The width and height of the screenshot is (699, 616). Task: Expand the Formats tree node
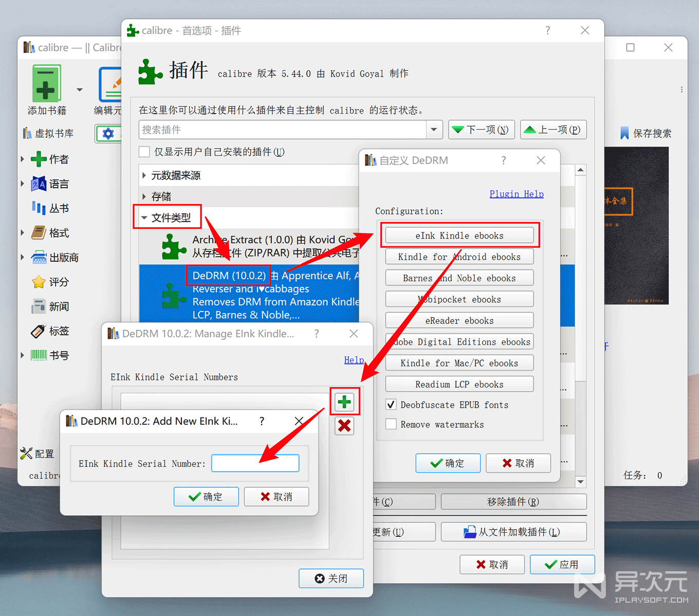click(23, 233)
